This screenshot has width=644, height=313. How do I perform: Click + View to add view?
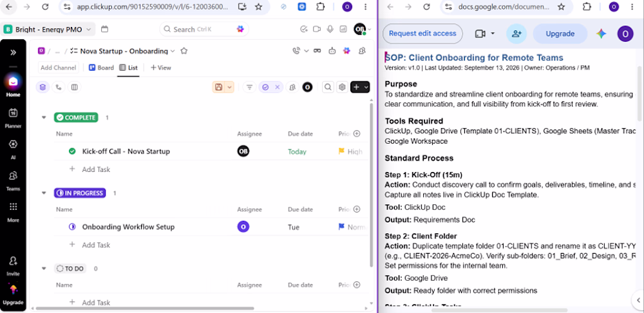[x=160, y=68]
